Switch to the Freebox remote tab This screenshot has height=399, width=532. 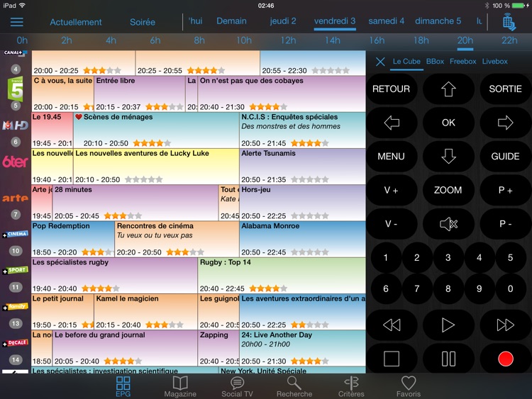coord(462,62)
